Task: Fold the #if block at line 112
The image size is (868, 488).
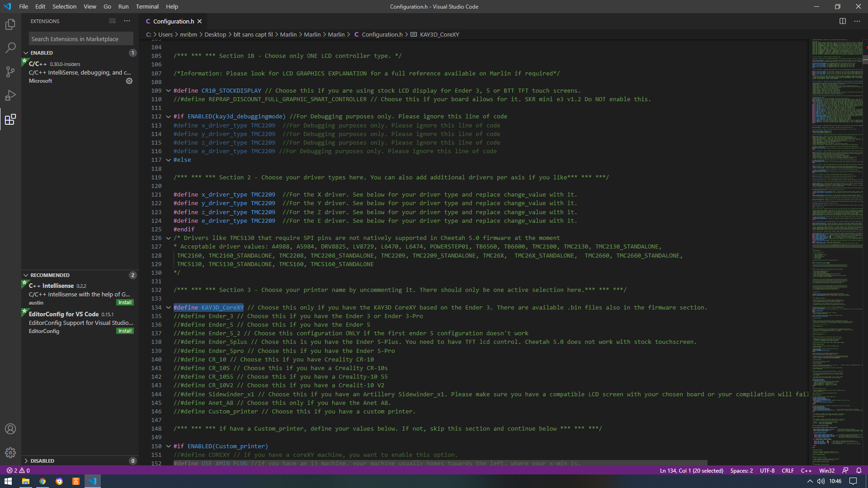Action: click(169, 117)
